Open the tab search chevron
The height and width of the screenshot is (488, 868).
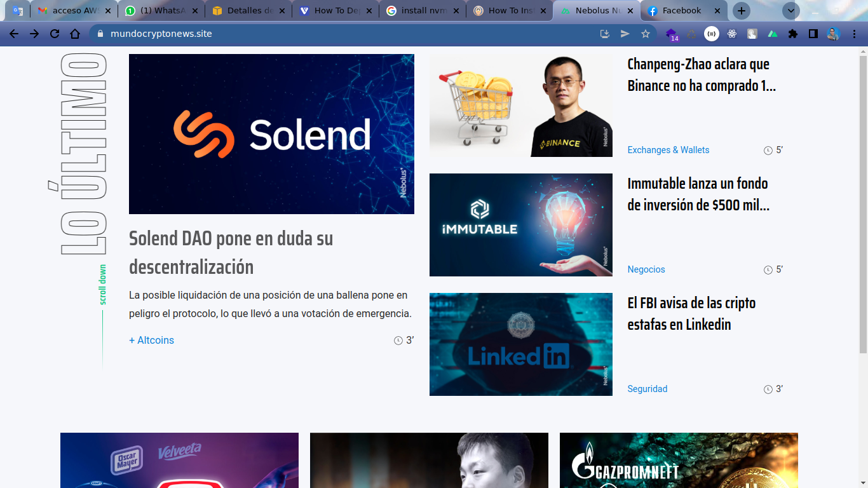click(x=790, y=11)
